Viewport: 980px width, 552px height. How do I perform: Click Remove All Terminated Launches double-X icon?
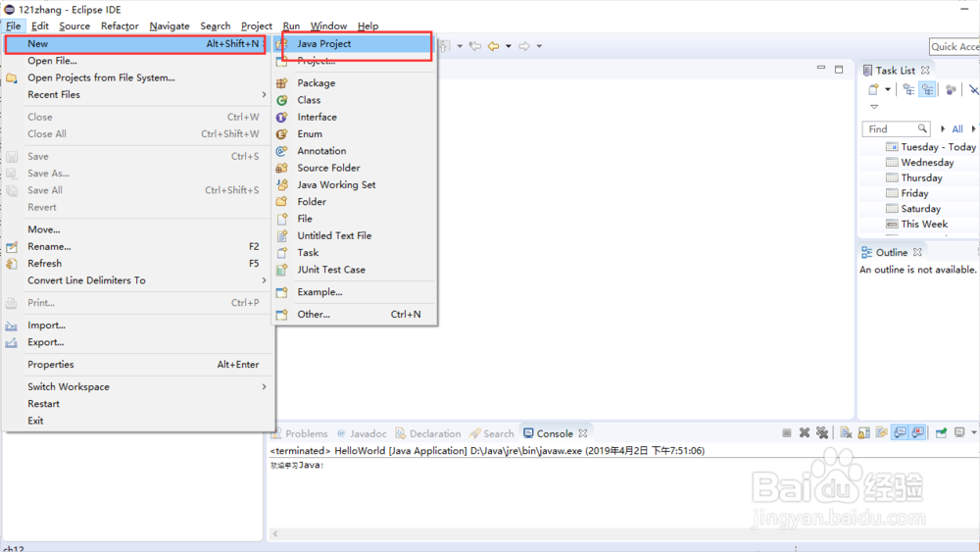(822, 432)
